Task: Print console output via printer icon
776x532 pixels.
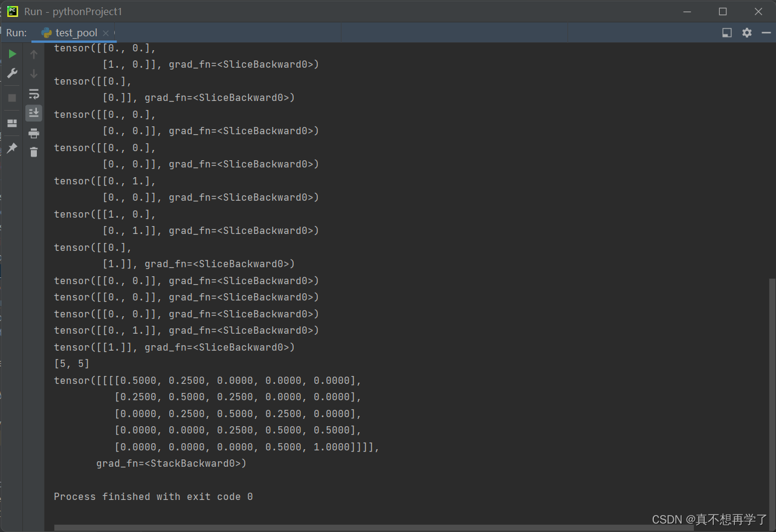Action: 34,133
